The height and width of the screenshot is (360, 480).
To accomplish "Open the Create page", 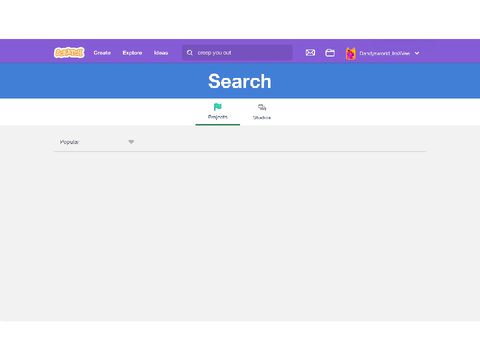I will [x=102, y=53].
